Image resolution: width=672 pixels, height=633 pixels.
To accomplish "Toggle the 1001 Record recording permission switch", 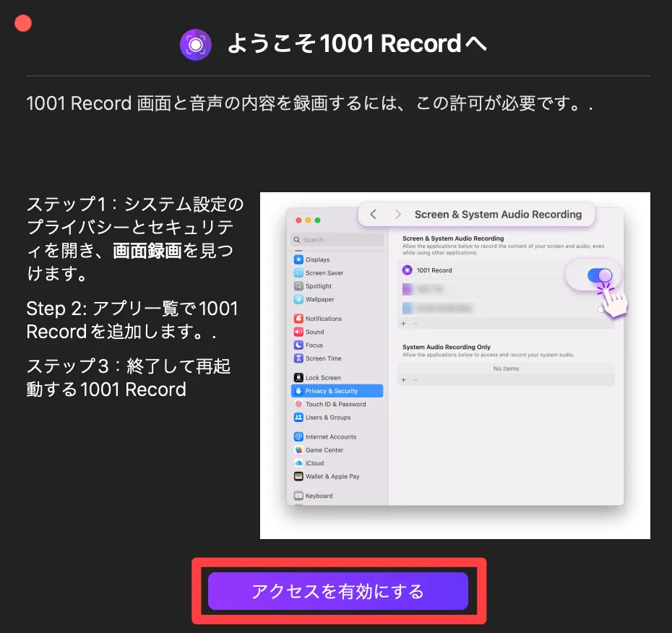I will [x=599, y=275].
